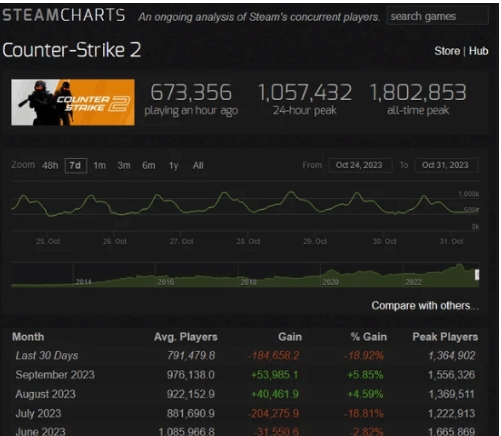
Task: Open the Counter-Strike 2 banner image
Action: (x=73, y=102)
